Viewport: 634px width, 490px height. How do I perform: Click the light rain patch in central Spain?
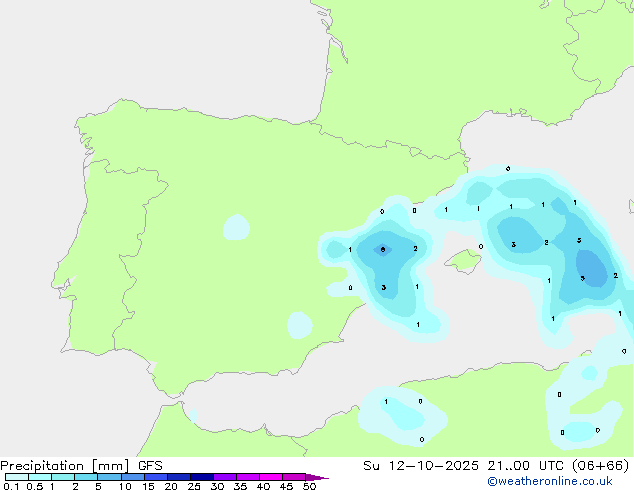pos(236,227)
